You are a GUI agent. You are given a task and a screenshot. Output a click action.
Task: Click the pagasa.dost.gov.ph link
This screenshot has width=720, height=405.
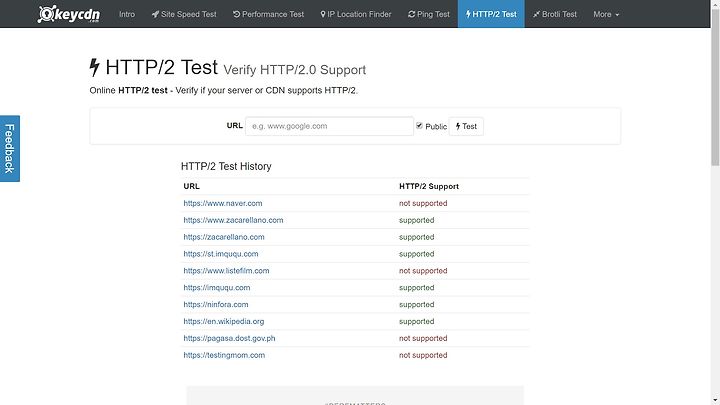coord(229,338)
